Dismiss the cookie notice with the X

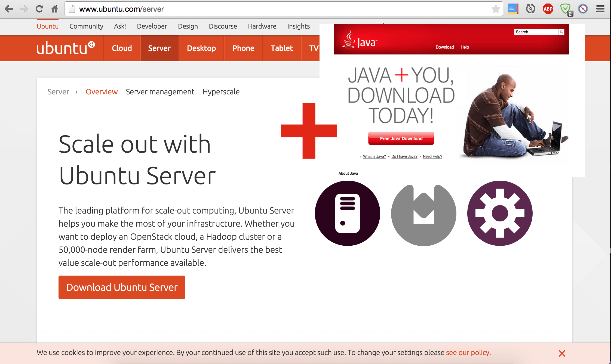point(562,353)
